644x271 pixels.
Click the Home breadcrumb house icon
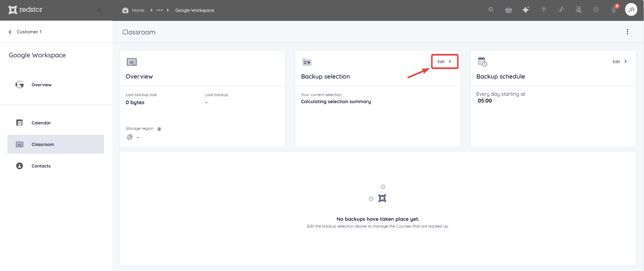(x=125, y=10)
